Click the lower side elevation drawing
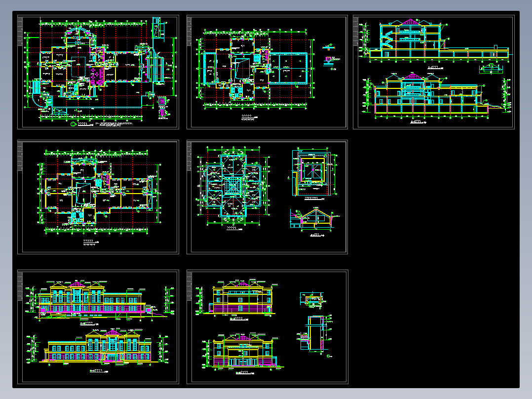Screen dimensions: 532x399 pos(243,353)
